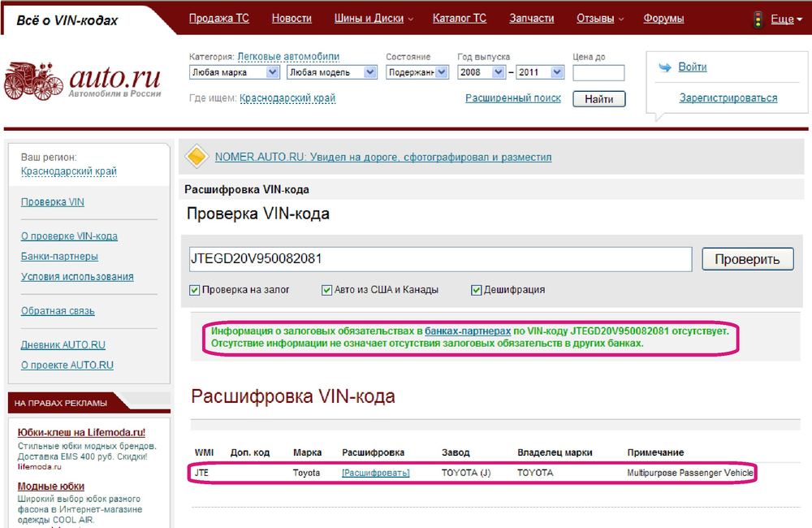Toggle the Авто из США и Канады checkbox
Screen dimensions: 812x528
click(x=326, y=290)
